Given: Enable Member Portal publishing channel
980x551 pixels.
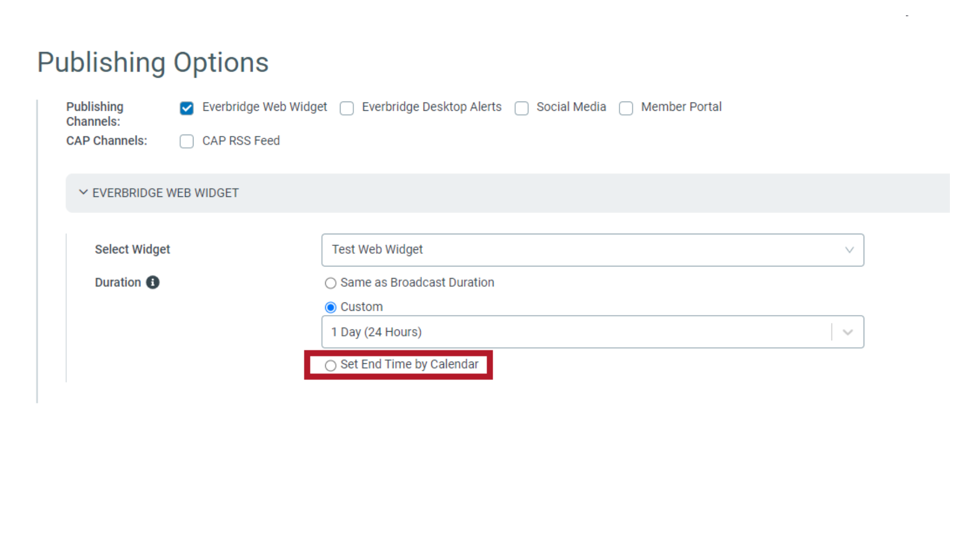Looking at the screenshot, I should 626,108.
